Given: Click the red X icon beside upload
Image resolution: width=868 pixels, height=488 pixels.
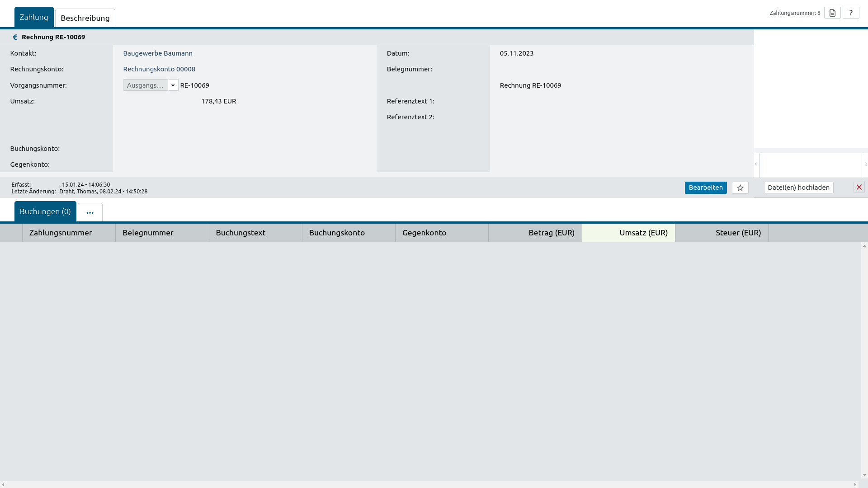Looking at the screenshot, I should click(x=859, y=187).
